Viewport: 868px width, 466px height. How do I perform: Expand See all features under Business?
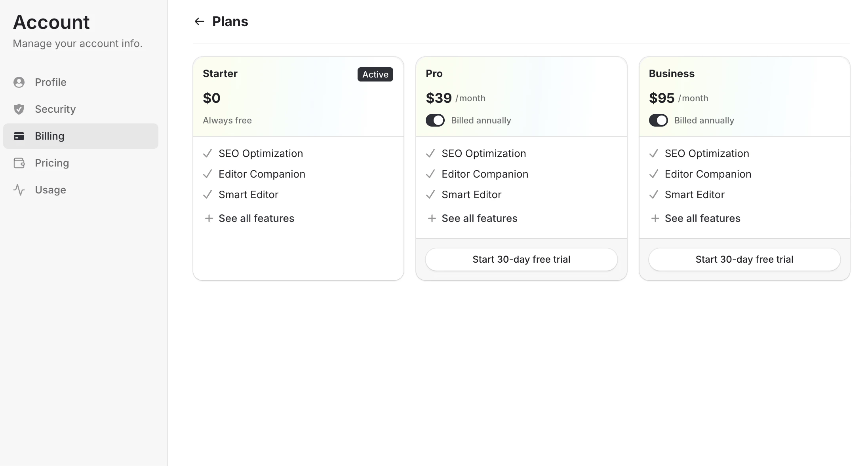coord(702,218)
